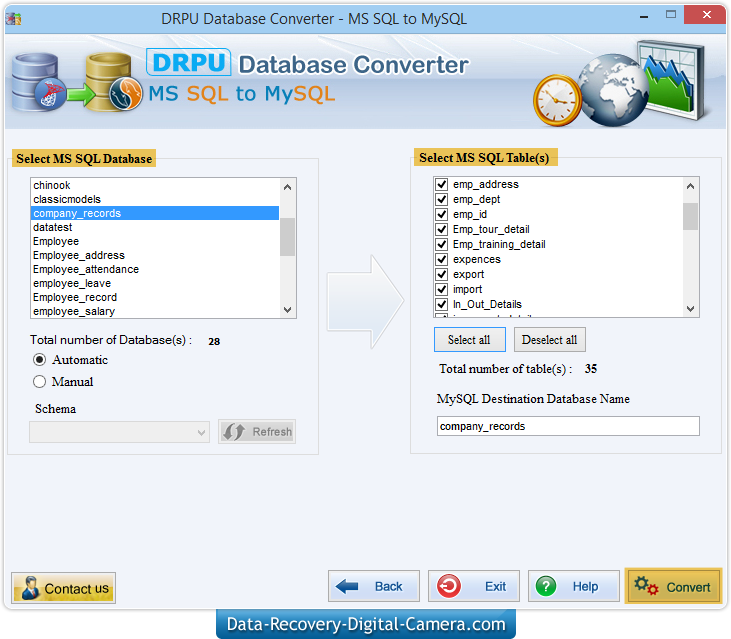731x639 pixels.
Task: Select the classicmodels database
Action: tap(155, 199)
